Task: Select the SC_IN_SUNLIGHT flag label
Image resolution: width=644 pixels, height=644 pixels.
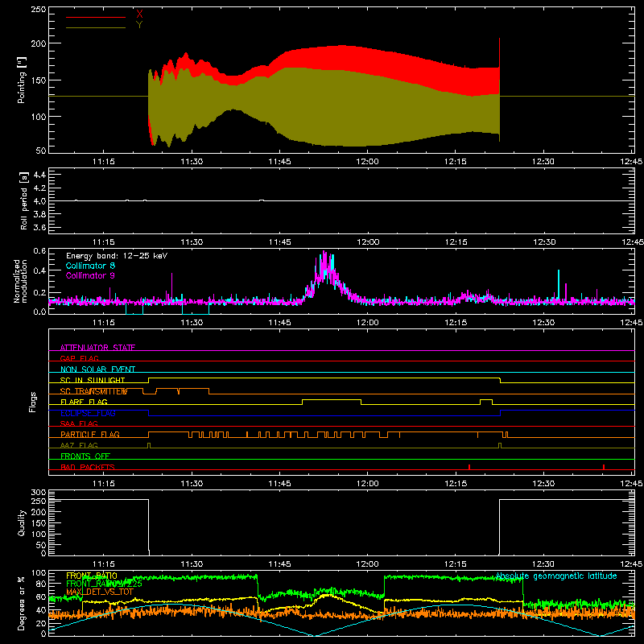Action: 93,380
